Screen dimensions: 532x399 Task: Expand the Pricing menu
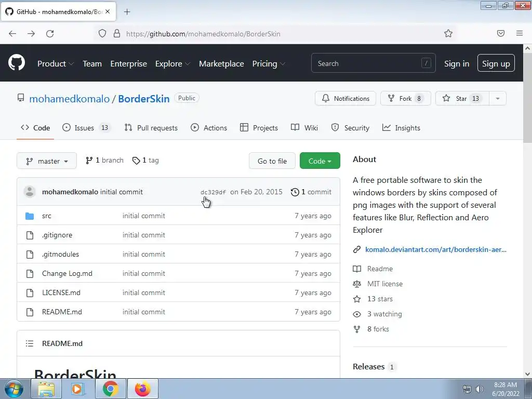[269, 64]
